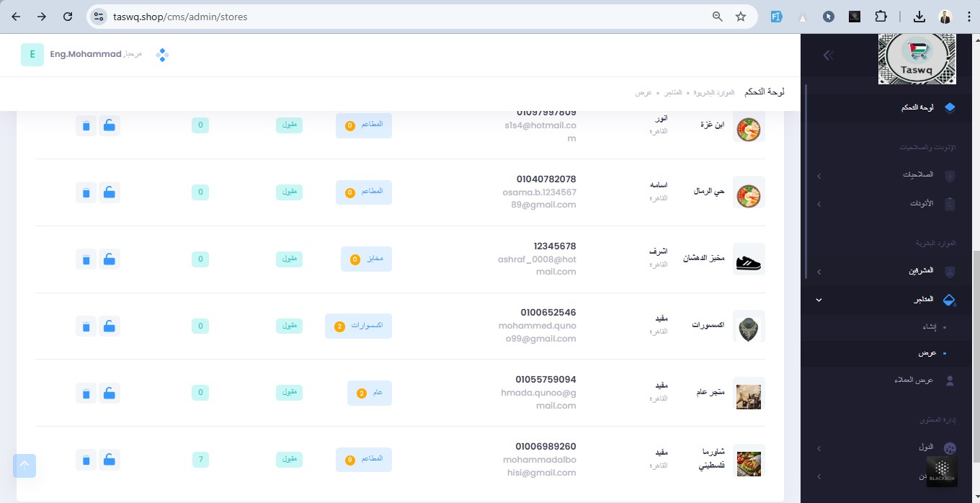Toggle the lock for حي الرمال store

pos(109,192)
